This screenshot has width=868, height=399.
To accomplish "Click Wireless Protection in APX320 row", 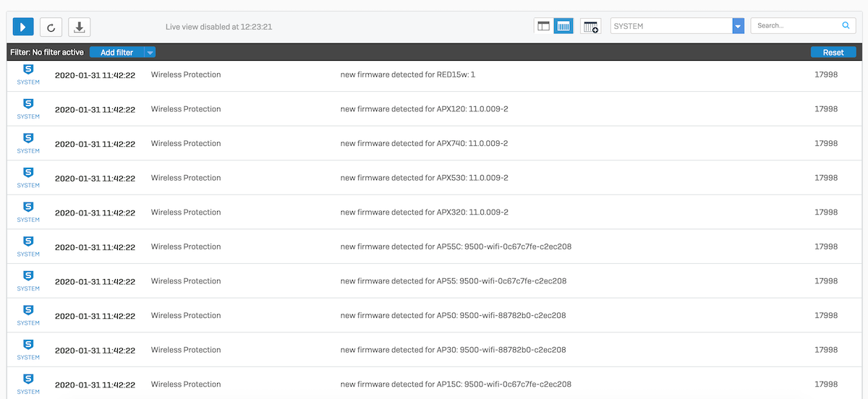I will click(186, 213).
